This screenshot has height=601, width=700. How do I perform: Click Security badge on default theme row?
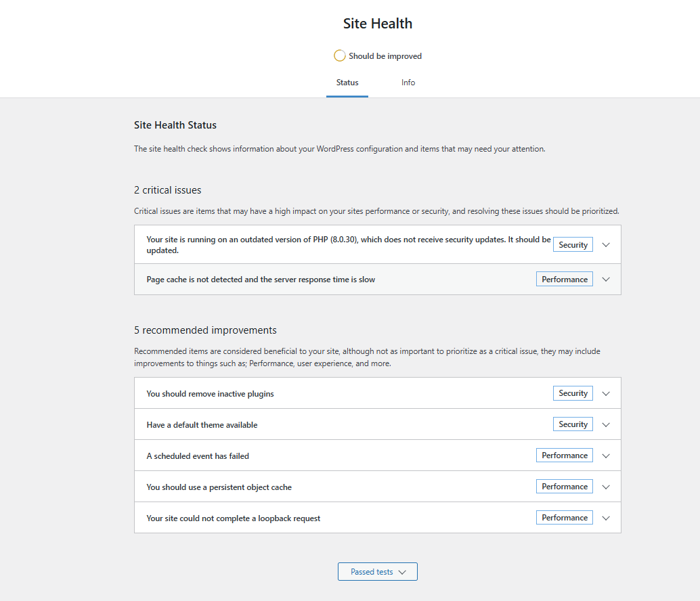point(573,424)
